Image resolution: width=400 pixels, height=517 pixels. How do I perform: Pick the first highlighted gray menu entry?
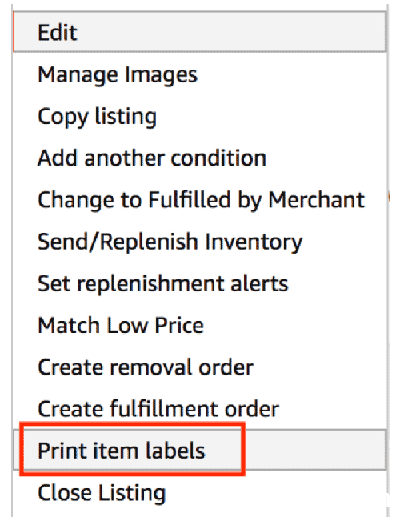[x=199, y=32]
